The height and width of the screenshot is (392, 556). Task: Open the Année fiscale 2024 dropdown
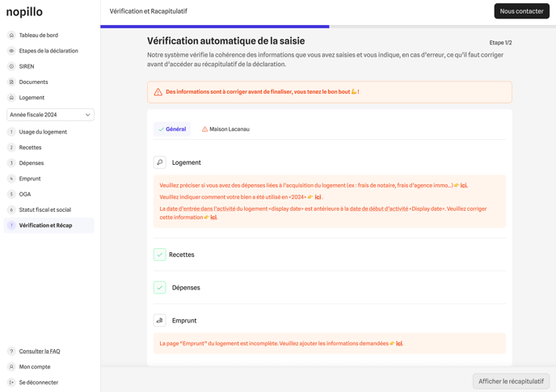click(50, 115)
